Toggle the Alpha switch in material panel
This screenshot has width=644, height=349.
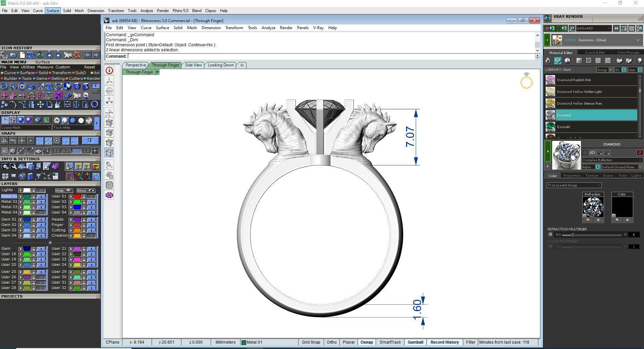(x=597, y=167)
